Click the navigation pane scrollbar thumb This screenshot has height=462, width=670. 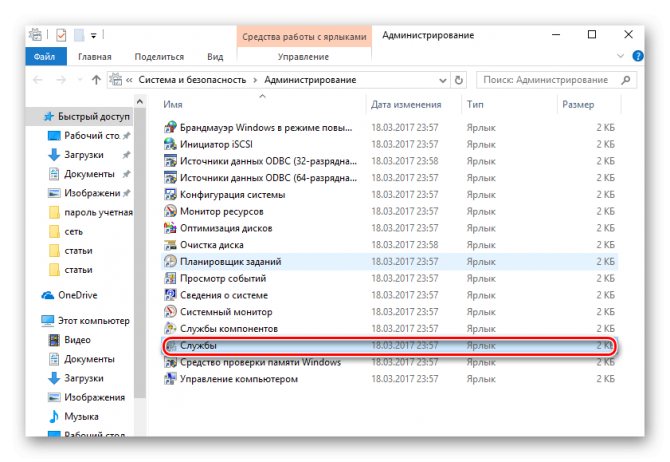(140, 253)
